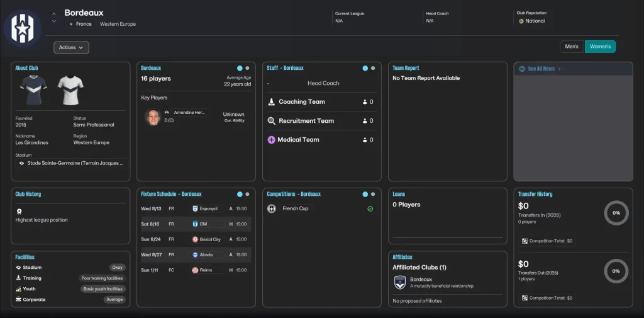Open the Bristol City fixture chip
Image resolution: width=644 pixels, height=318 pixels.
pos(206,239)
